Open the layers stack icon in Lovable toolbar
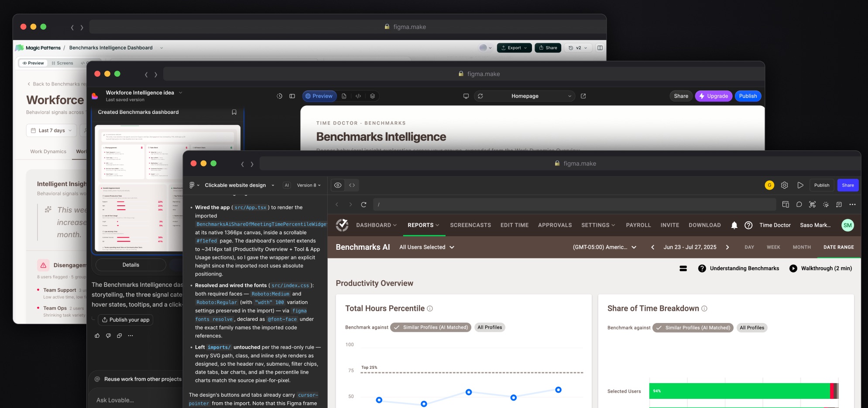The height and width of the screenshot is (408, 868). click(x=372, y=96)
